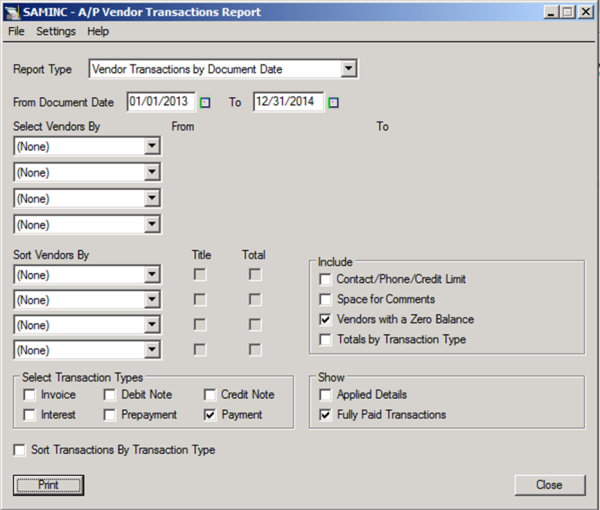This screenshot has height=510, width=600.
Task: Enable Contact/Phone/Credit Limit option
Action: (325, 279)
